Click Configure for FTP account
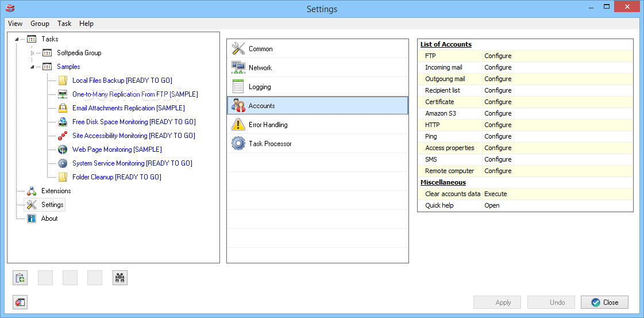The width and height of the screenshot is (644, 318). (498, 56)
